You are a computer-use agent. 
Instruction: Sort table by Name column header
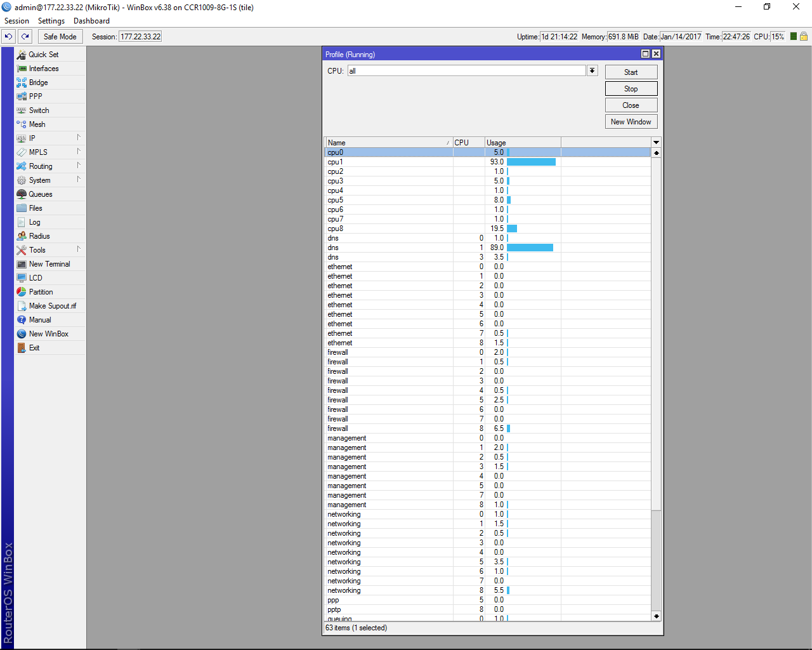(x=389, y=143)
